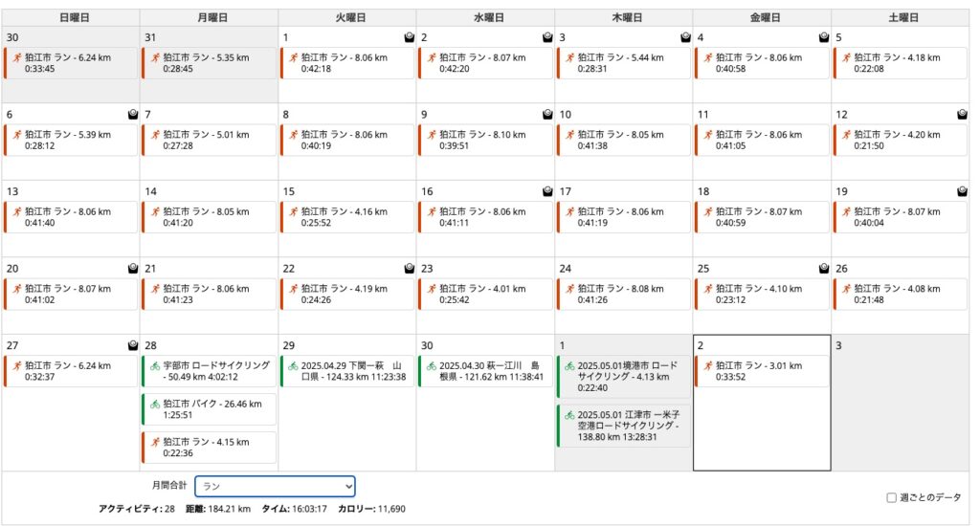Open the 狛江市 ラン 5.01 km activity
The height and width of the screenshot is (526, 980).
(210, 140)
